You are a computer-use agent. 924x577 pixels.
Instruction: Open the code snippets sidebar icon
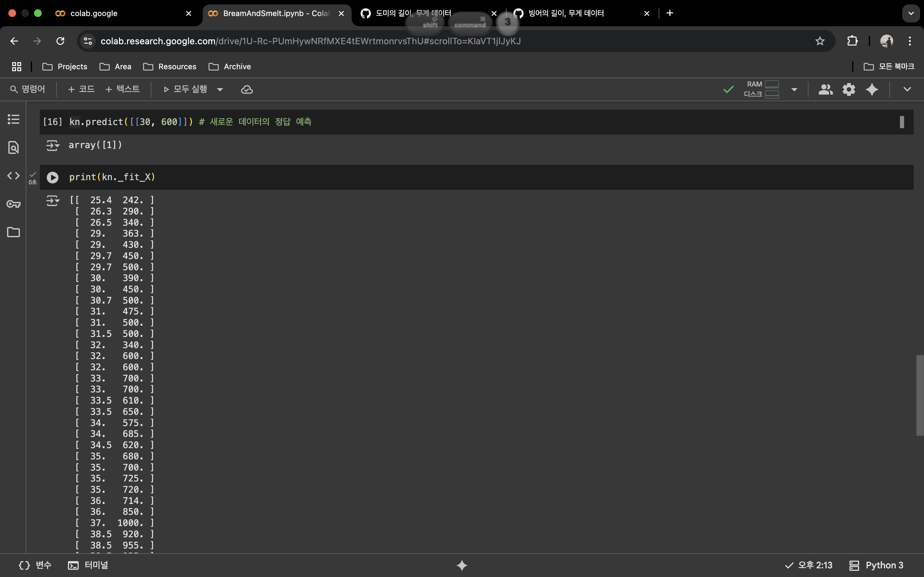tap(13, 176)
